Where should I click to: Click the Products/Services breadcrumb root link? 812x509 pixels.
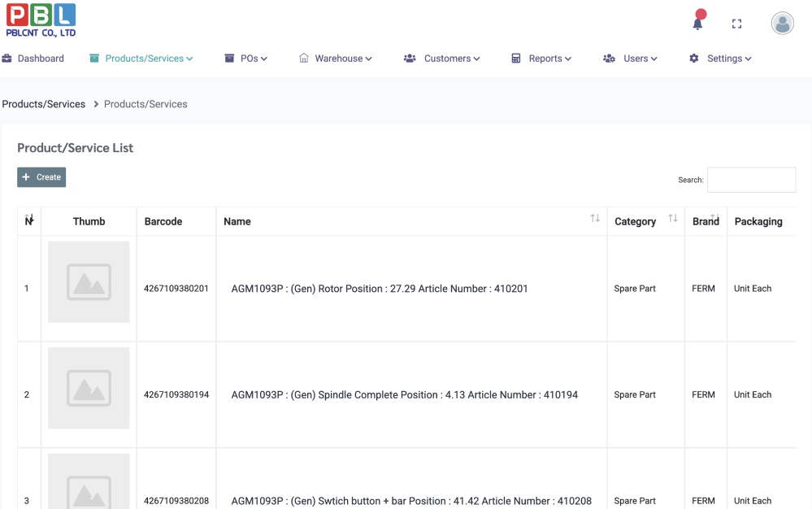[x=44, y=104]
